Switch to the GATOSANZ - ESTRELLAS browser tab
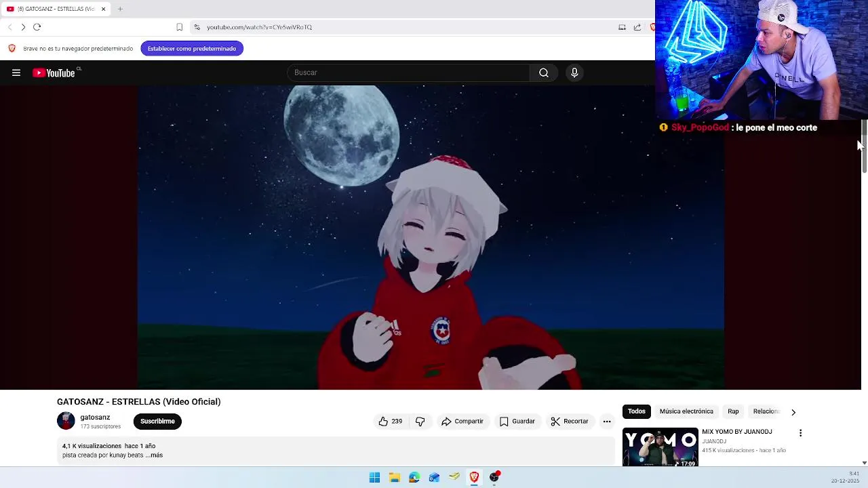868x488 pixels. tap(55, 9)
